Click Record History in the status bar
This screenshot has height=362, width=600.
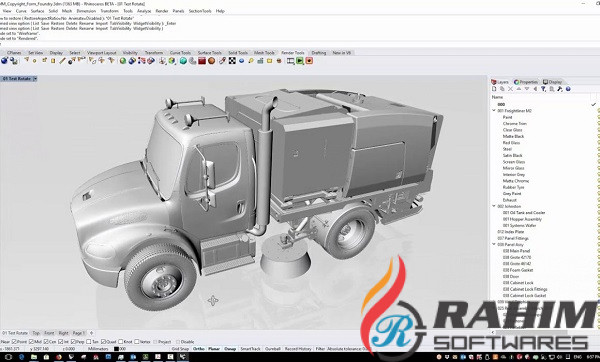[x=298, y=349]
